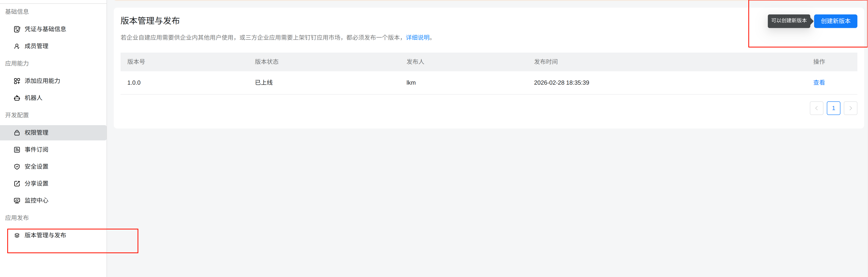Open 成员管理 in the sidebar
This screenshot has height=277, width=868.
(x=36, y=46)
